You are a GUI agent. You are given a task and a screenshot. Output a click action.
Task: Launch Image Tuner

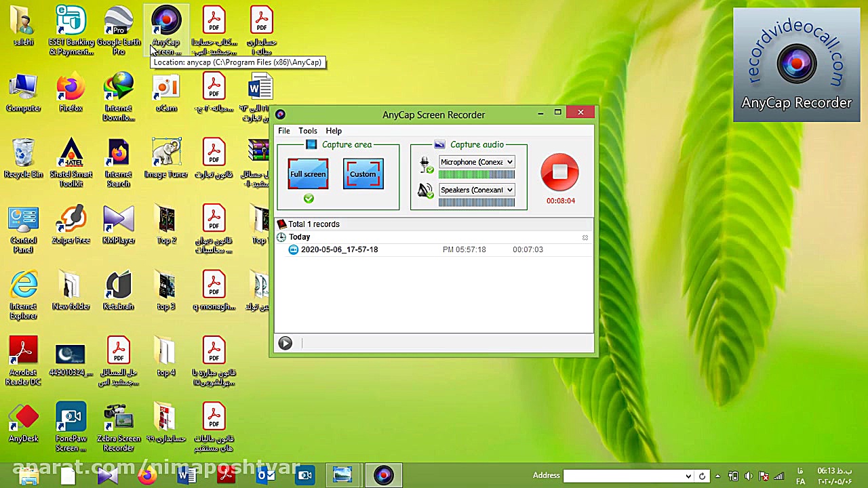166,159
